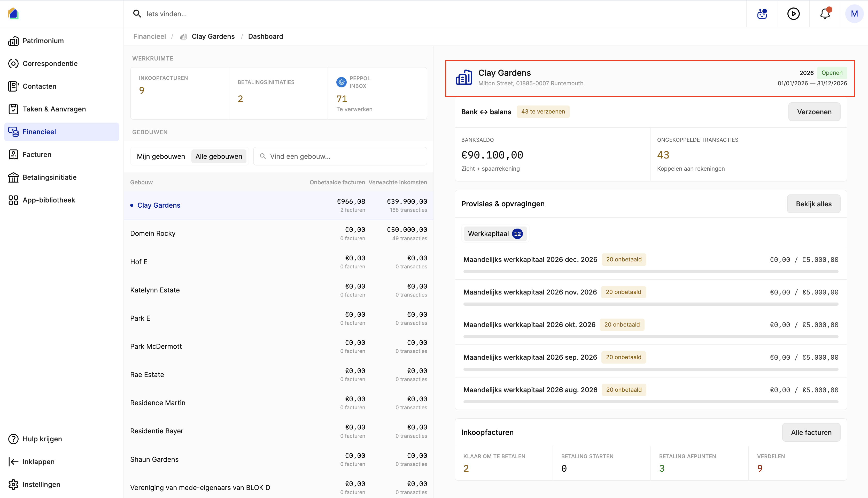The height and width of the screenshot is (498, 868).
Task: Click the Ongekoppelde transacties 43 tile
Action: tap(749, 154)
